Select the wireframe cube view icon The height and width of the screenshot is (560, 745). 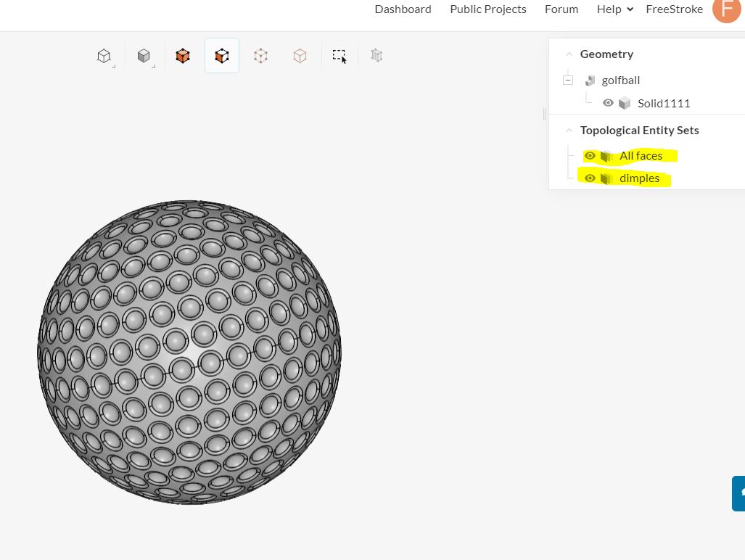[x=104, y=56]
